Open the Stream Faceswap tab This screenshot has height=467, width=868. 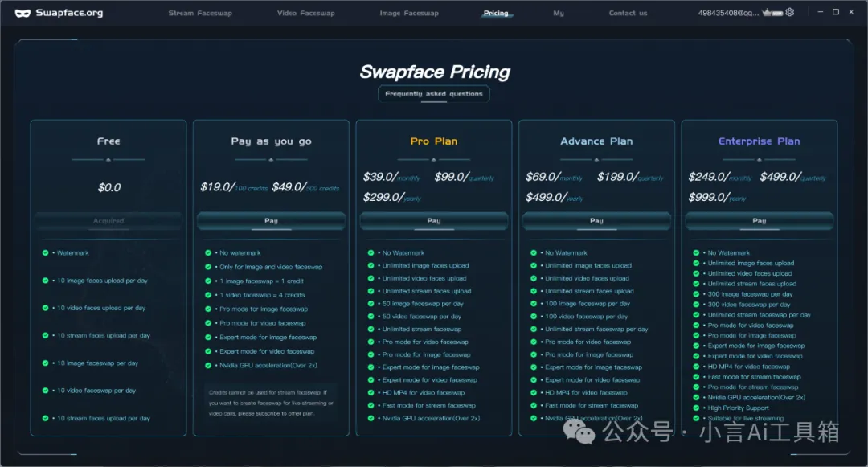click(200, 13)
